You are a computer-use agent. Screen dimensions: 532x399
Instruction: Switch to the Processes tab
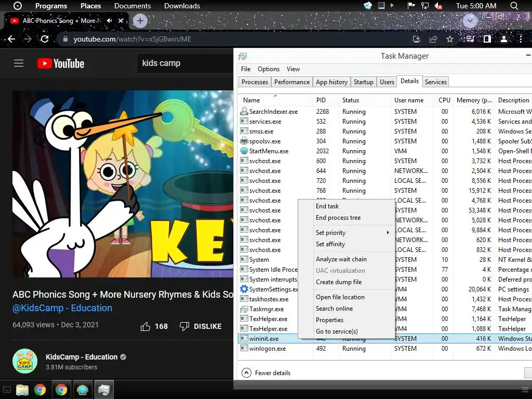click(255, 82)
